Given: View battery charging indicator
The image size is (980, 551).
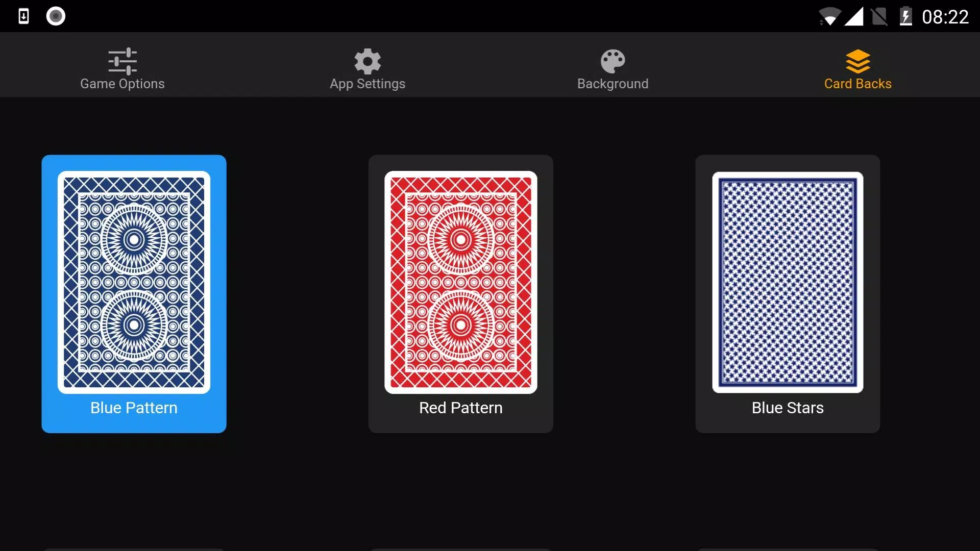Looking at the screenshot, I should click(906, 15).
